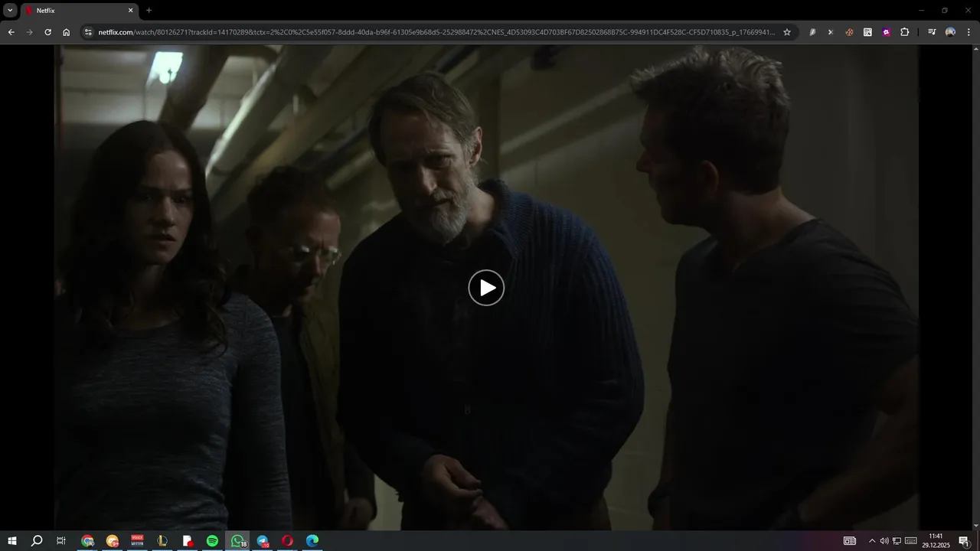
Task: Open Task View on the taskbar
Action: click(61, 541)
